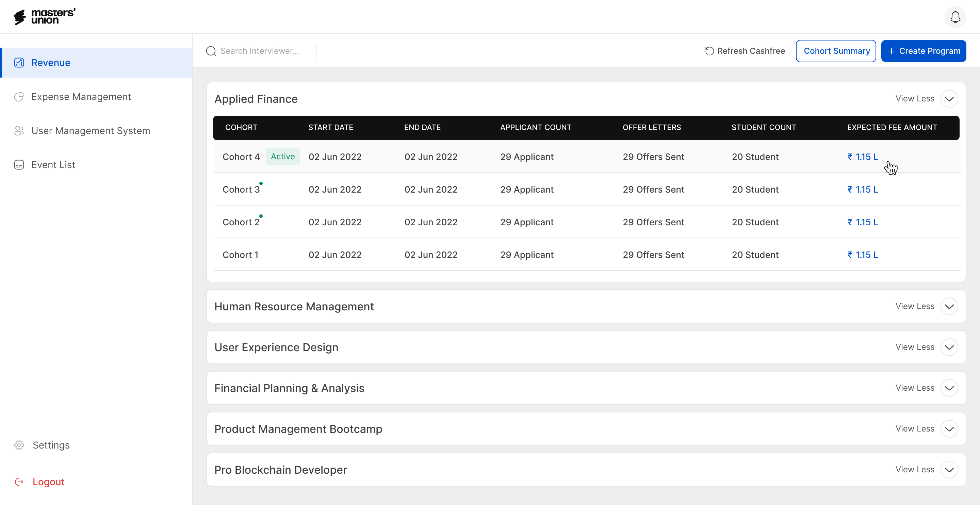
Task: Collapse the Applied Finance section chevron
Action: pos(949,99)
